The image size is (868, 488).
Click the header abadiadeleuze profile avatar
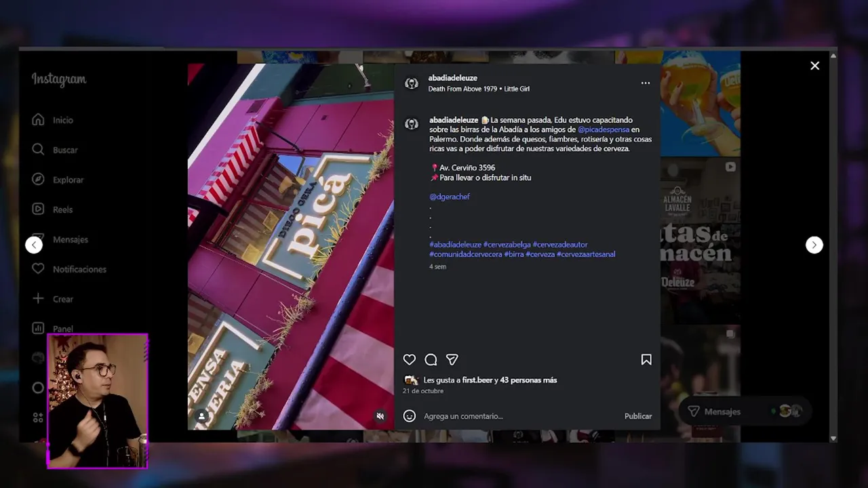click(x=412, y=83)
